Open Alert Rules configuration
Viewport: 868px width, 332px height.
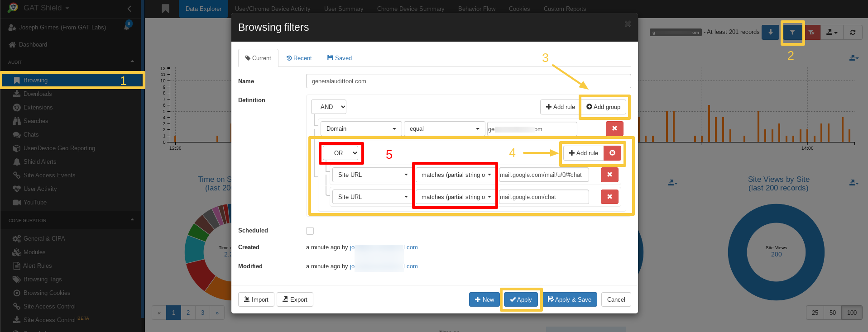click(37, 266)
